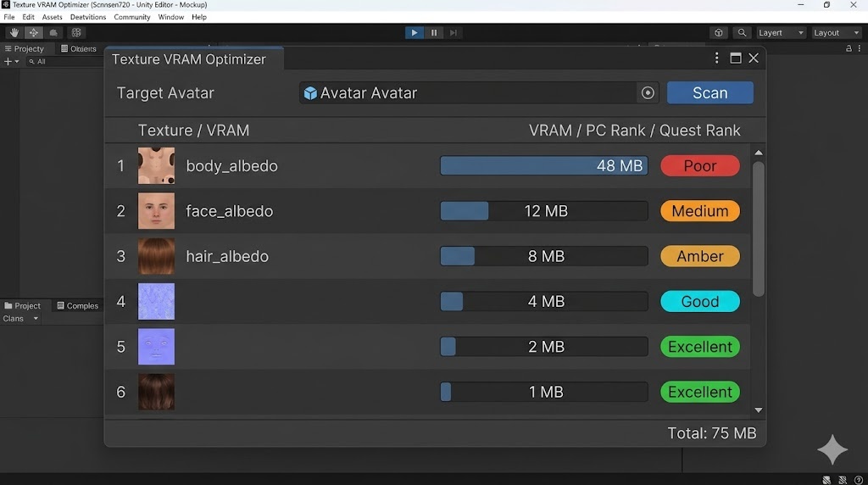This screenshot has height=485, width=868.
Task: Select the Move tool in the toolbar
Action: tap(33, 33)
